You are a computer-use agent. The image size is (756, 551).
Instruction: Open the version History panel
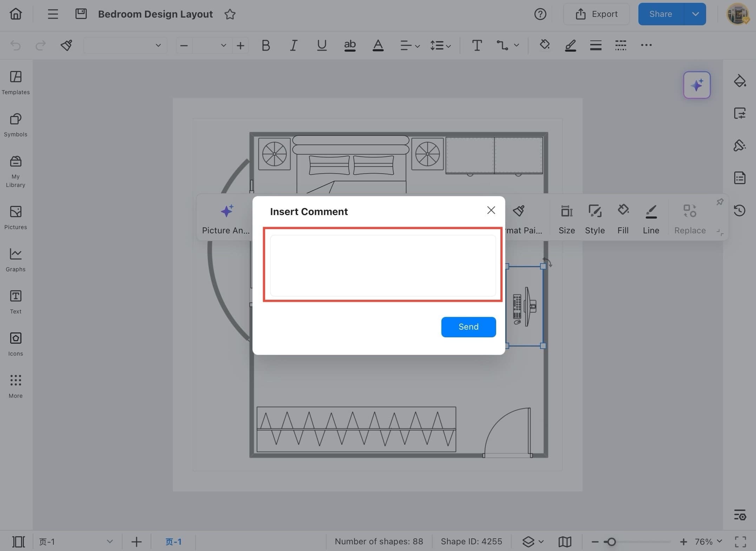click(740, 210)
